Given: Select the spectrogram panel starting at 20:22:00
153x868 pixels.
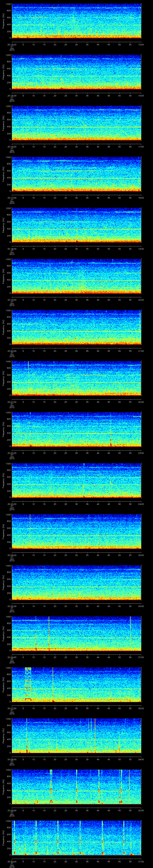Looking at the screenshot, I should (x=77, y=429).
